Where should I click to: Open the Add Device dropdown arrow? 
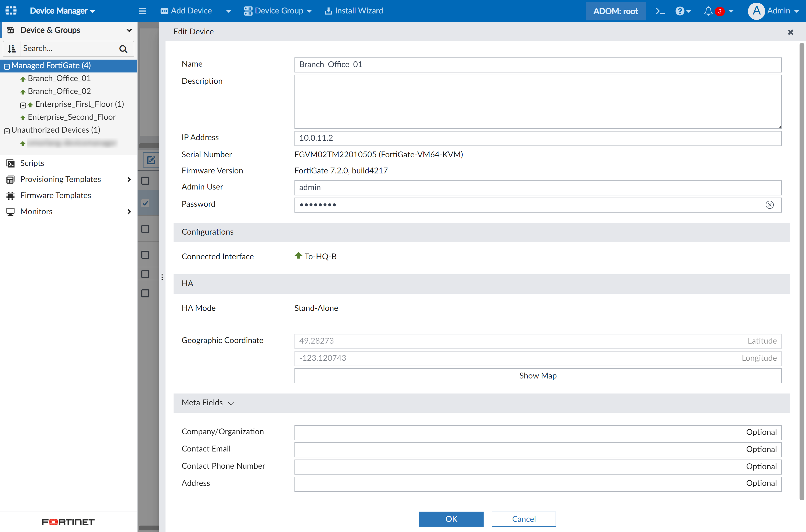[228, 11]
